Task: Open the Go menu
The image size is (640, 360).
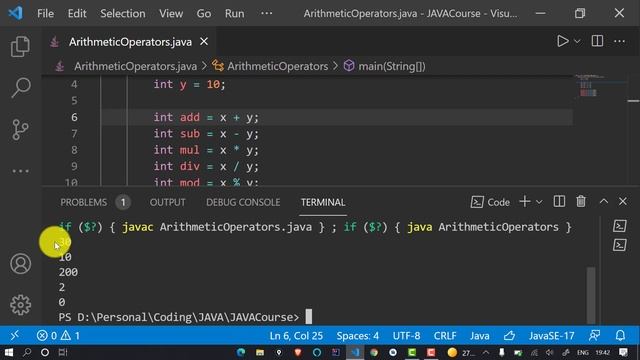Action: [x=204, y=13]
